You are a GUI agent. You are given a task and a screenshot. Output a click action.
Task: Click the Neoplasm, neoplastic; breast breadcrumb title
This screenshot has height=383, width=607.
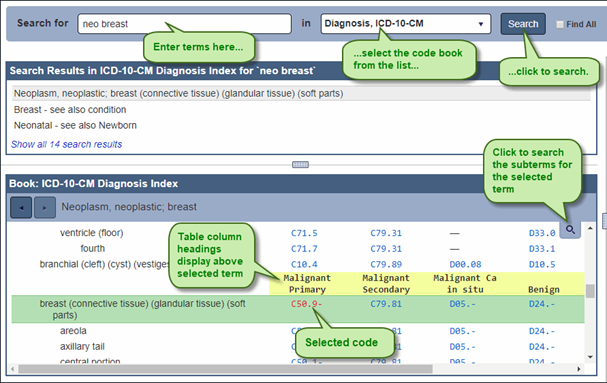click(x=129, y=207)
